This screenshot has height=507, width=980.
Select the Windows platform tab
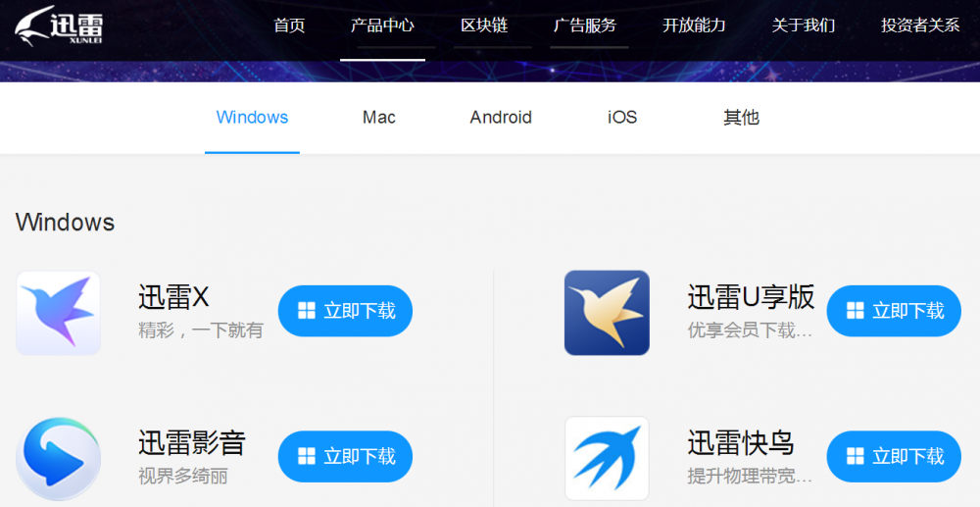252,118
